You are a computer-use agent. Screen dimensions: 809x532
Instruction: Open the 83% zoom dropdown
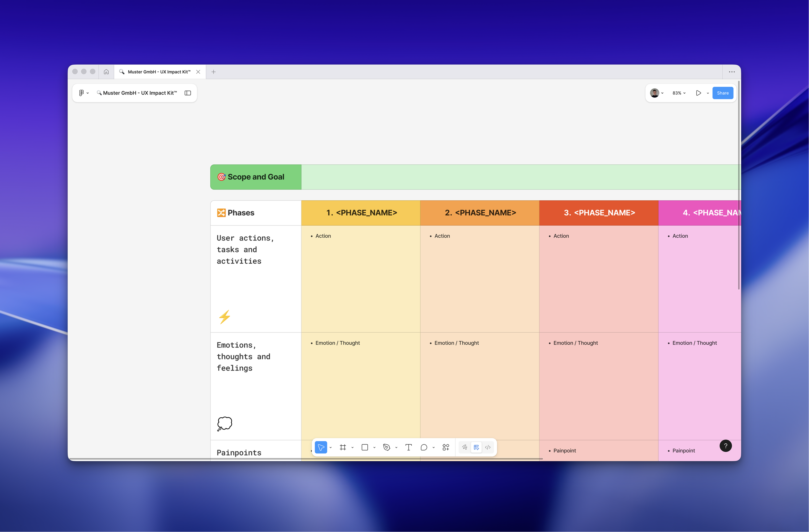[679, 93]
